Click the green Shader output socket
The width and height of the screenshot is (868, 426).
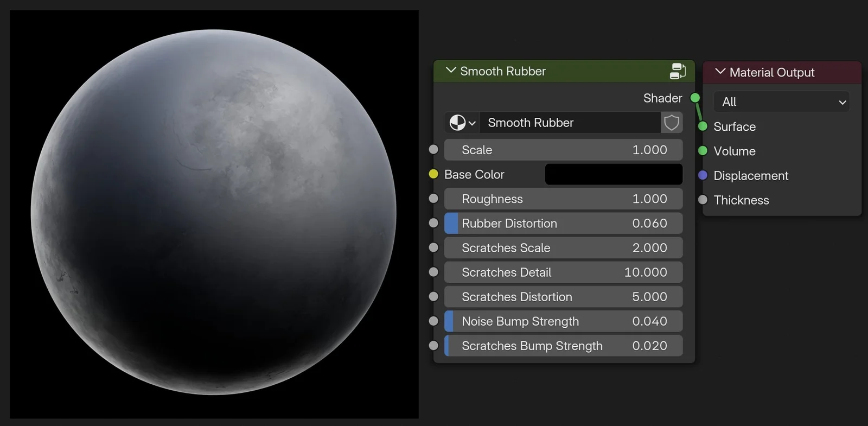pyautogui.click(x=695, y=98)
